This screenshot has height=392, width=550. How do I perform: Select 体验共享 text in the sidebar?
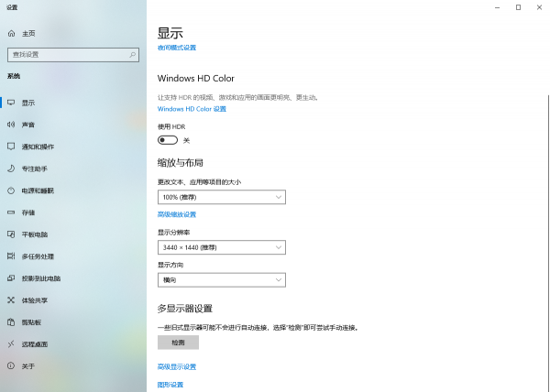pyautogui.click(x=35, y=300)
